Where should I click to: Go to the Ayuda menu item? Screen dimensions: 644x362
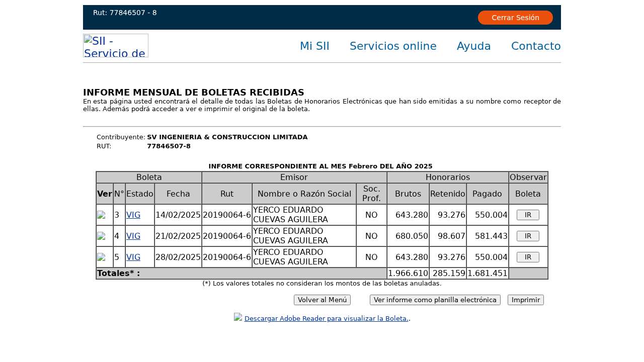click(473, 46)
